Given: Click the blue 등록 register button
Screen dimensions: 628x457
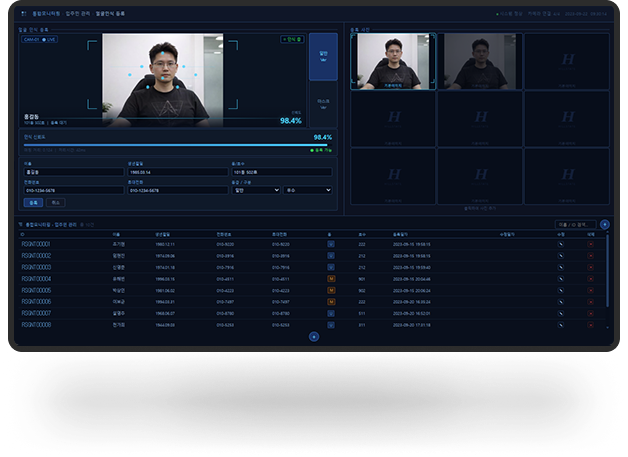Looking at the screenshot, I should coord(31,202).
